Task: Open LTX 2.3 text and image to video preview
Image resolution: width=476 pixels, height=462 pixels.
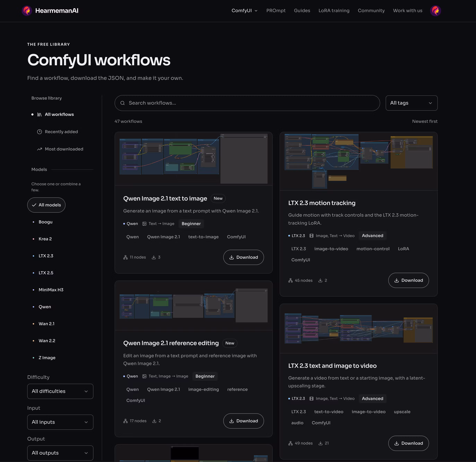Action: 358,329
